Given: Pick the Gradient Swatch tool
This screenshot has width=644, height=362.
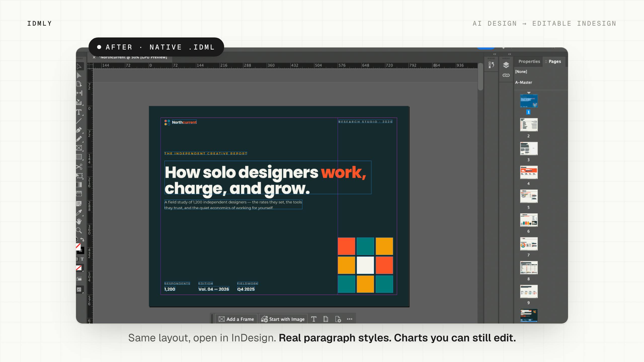Looking at the screenshot, I should pos(79,185).
